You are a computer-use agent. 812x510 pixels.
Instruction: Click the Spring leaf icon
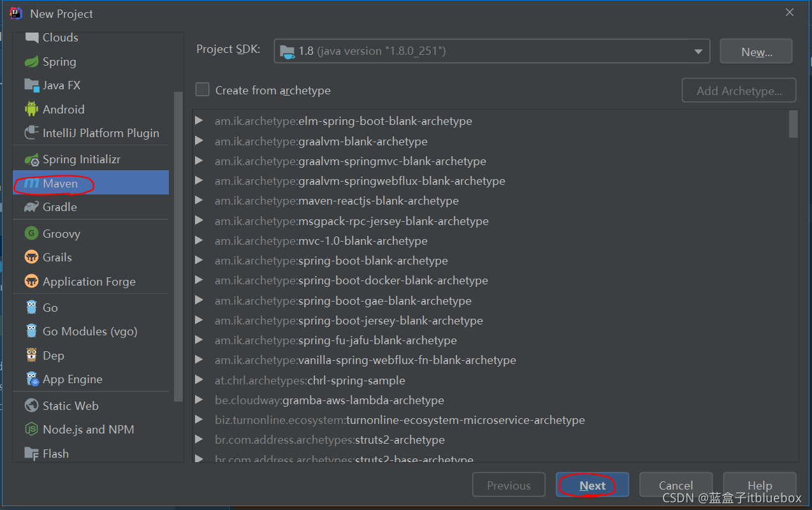click(x=31, y=62)
